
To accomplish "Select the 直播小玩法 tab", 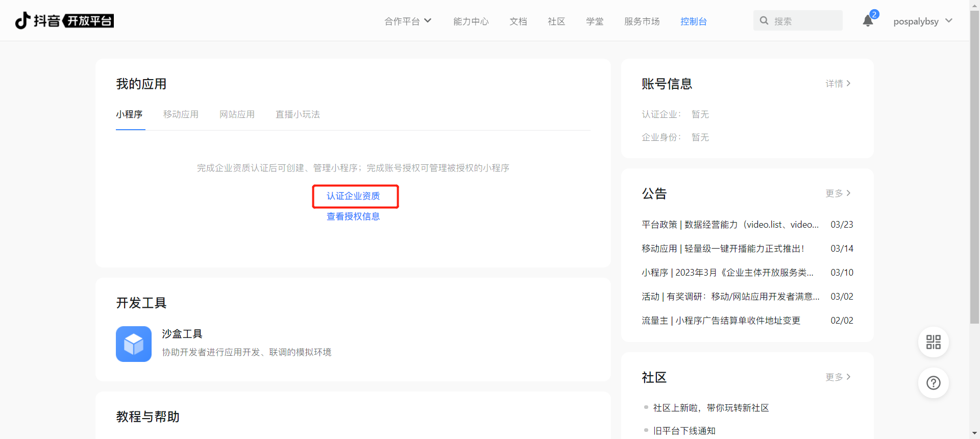I will point(298,114).
